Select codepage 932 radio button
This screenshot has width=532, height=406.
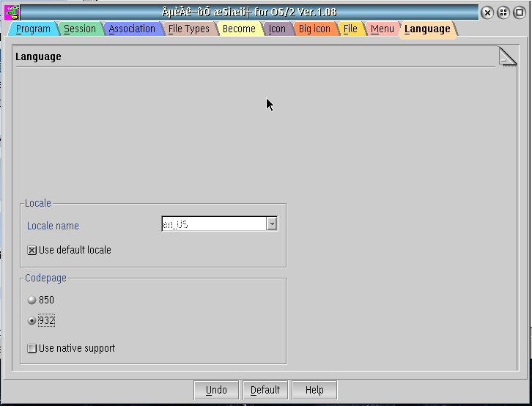32,320
